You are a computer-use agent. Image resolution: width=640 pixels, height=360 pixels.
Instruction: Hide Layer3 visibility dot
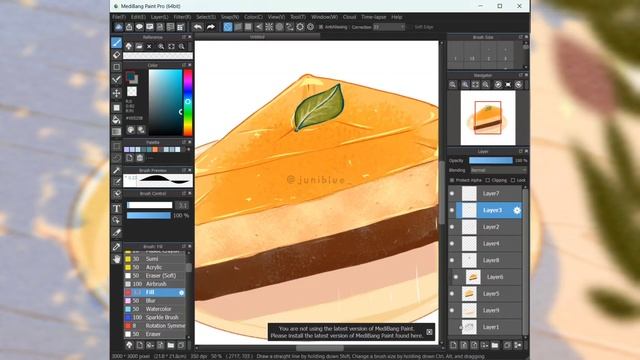click(x=452, y=210)
